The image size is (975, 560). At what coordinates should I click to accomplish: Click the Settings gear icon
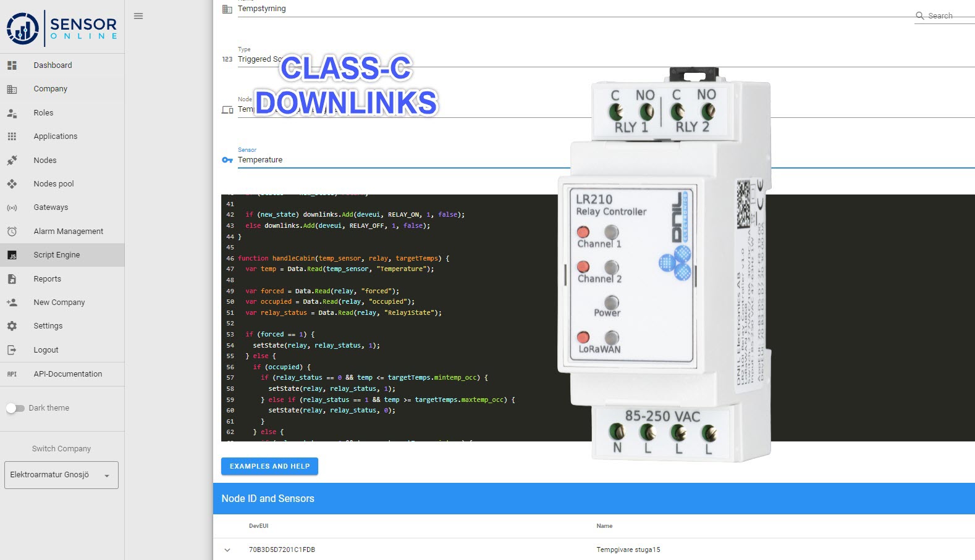(12, 326)
